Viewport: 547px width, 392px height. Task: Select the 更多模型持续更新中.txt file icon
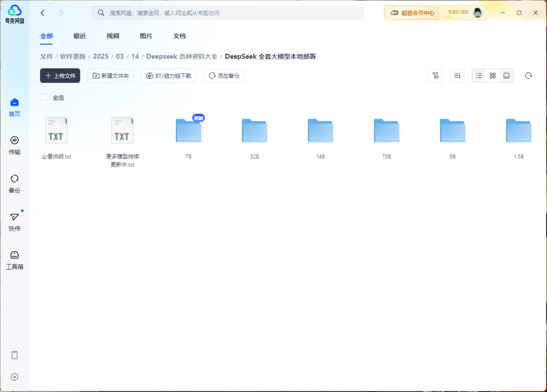tap(122, 131)
